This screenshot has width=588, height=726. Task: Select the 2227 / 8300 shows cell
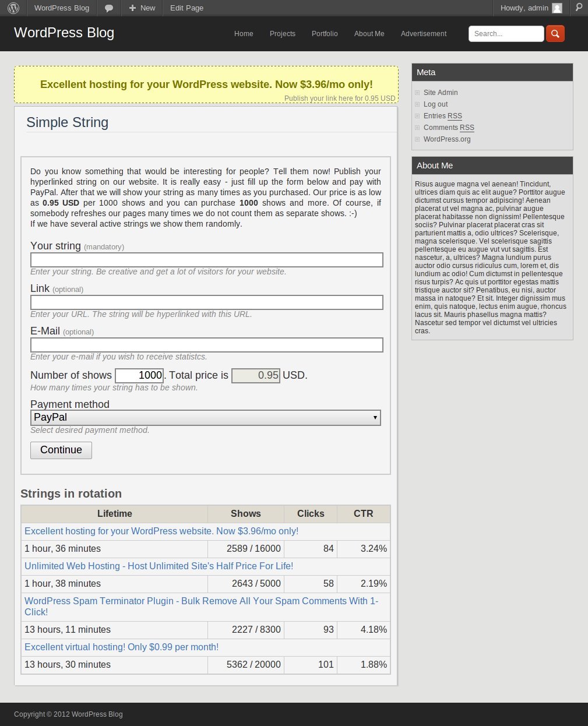(246, 630)
